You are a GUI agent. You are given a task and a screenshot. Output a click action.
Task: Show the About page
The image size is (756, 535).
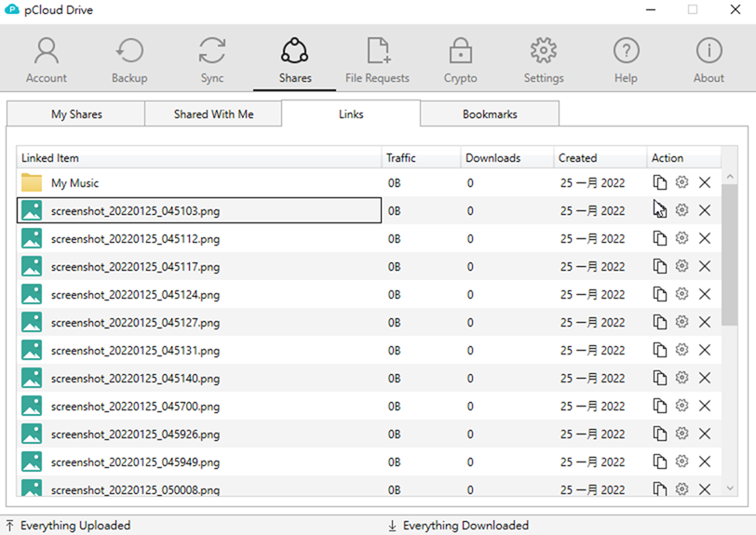coord(709,60)
